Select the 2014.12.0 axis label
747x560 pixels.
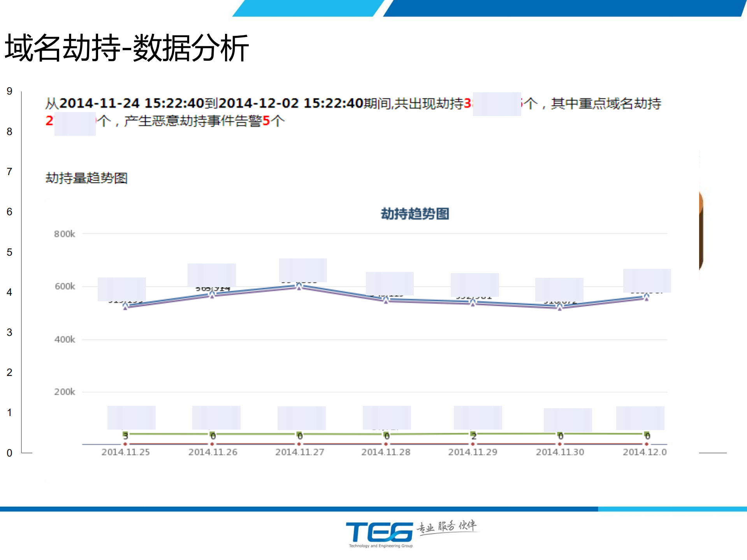645,451
